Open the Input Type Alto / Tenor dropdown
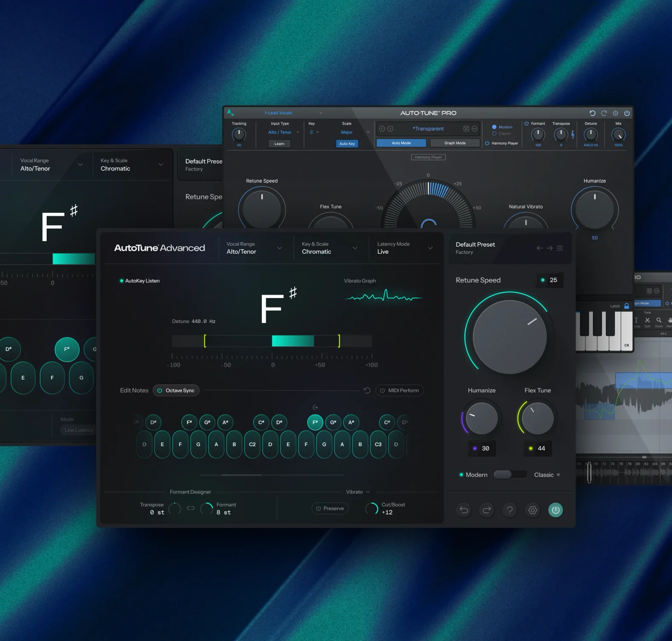672x641 pixels. pos(284,132)
